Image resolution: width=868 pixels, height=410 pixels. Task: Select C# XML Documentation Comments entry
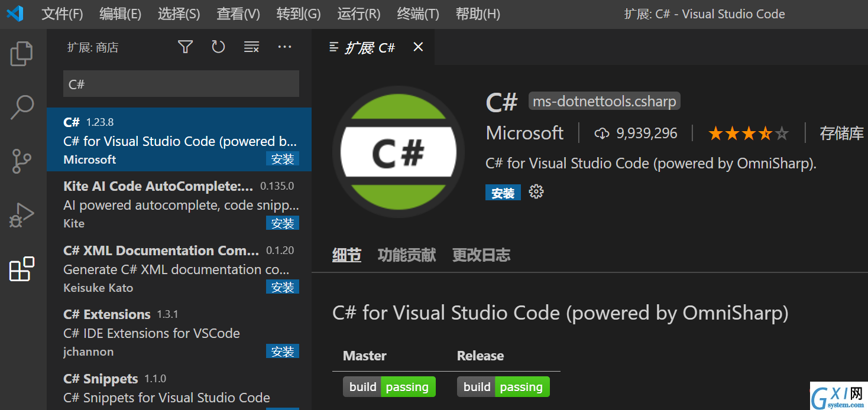[179, 268]
